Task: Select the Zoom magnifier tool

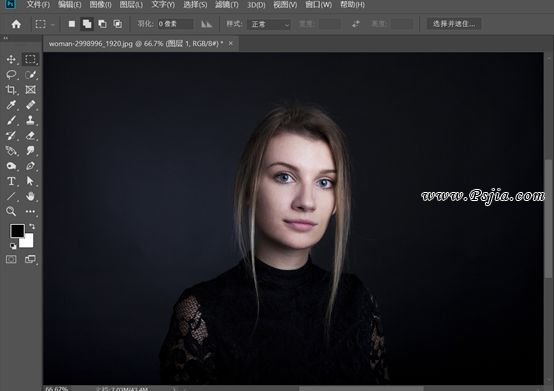Action: click(11, 211)
